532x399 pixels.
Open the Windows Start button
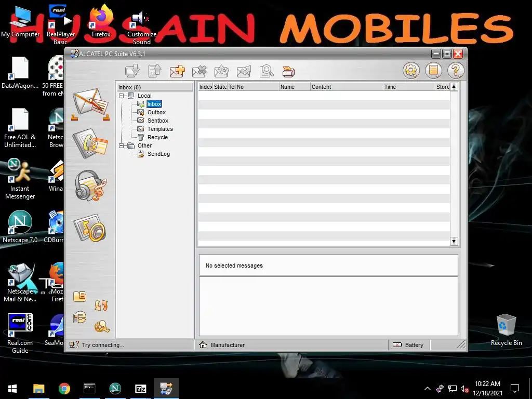[12, 389]
